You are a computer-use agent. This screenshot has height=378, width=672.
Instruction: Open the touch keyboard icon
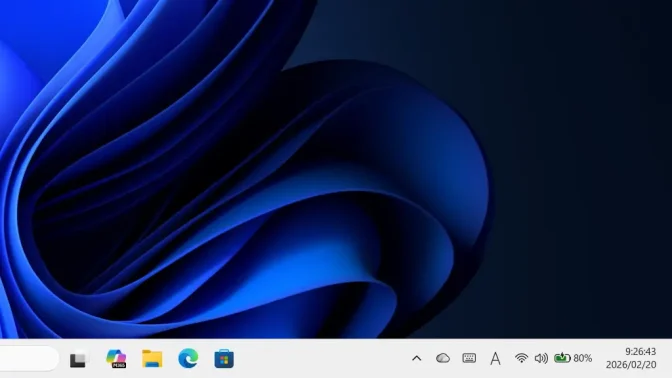click(469, 358)
